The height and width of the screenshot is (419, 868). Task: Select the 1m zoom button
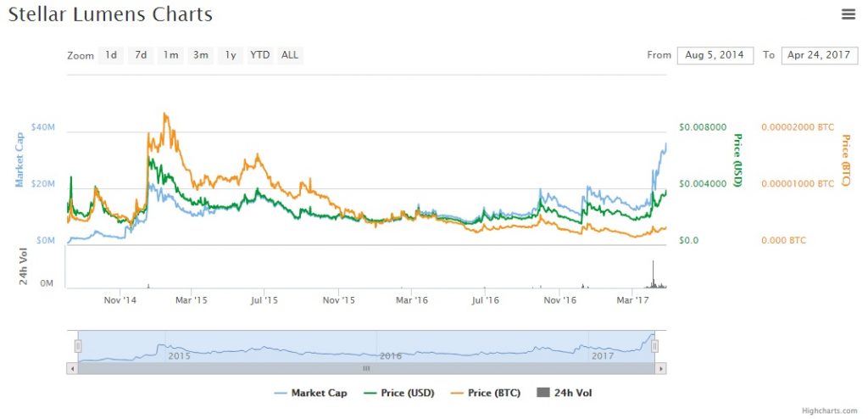click(x=170, y=55)
